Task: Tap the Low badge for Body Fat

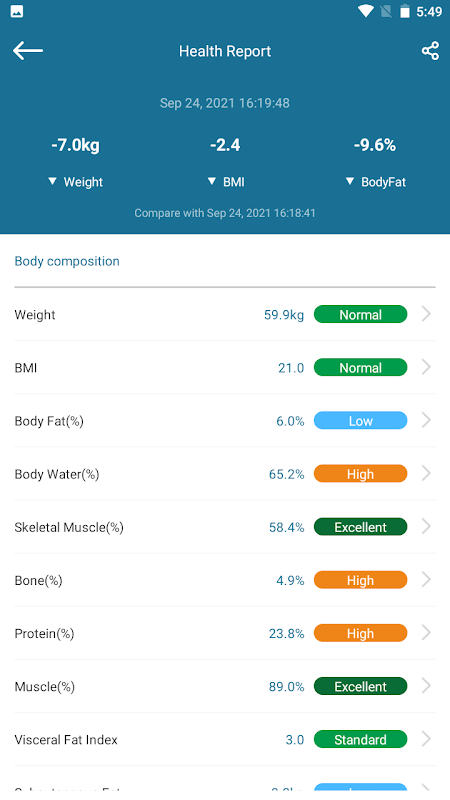Action: point(360,420)
